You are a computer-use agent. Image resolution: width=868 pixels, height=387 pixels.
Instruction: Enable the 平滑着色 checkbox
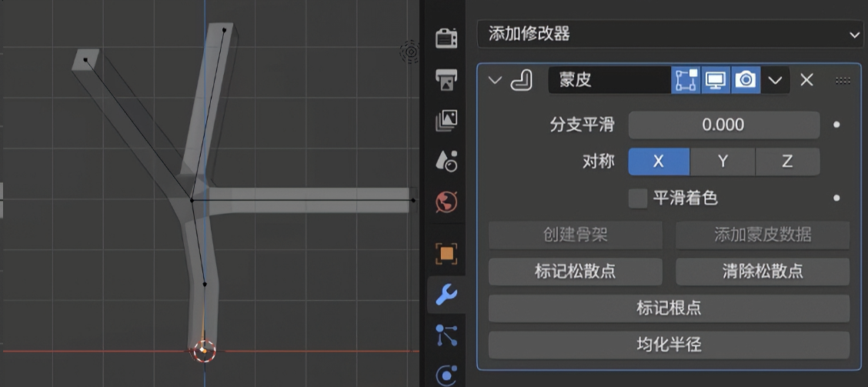pos(638,199)
